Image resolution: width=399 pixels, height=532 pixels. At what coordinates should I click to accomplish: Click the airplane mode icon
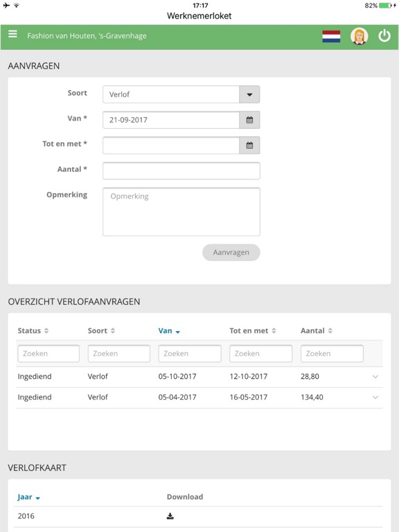click(6, 6)
